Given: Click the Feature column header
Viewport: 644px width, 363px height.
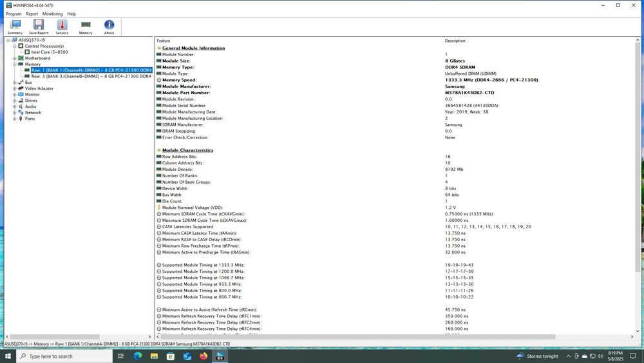Looking at the screenshot, I should [x=163, y=41].
